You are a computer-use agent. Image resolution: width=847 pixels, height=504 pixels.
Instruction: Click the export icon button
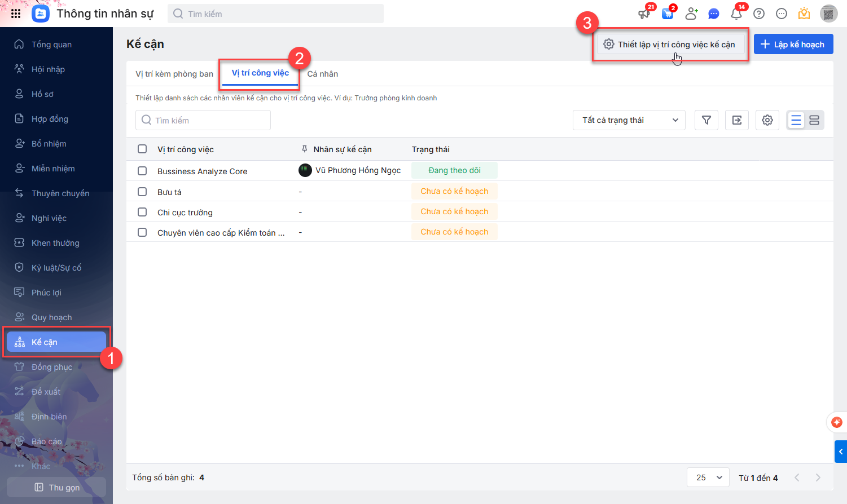pos(737,120)
